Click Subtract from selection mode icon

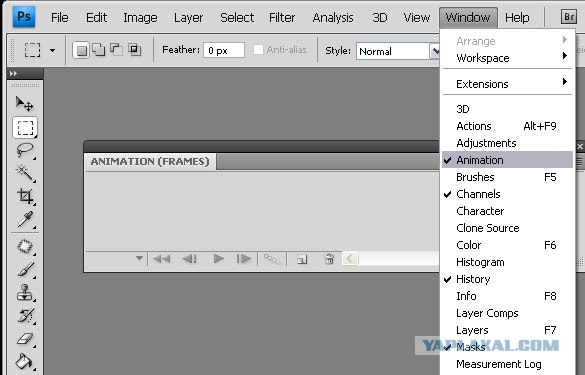point(116,49)
